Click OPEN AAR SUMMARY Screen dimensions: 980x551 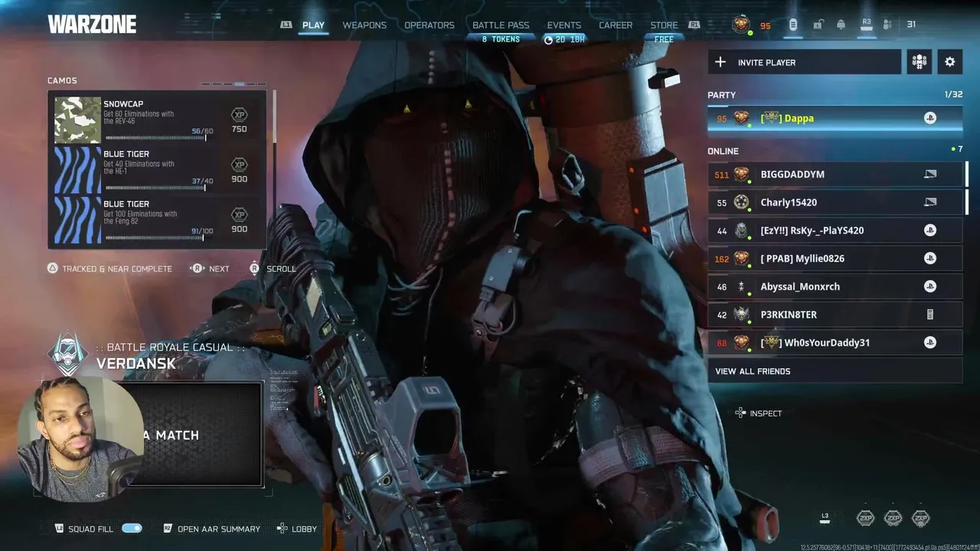pyautogui.click(x=211, y=529)
